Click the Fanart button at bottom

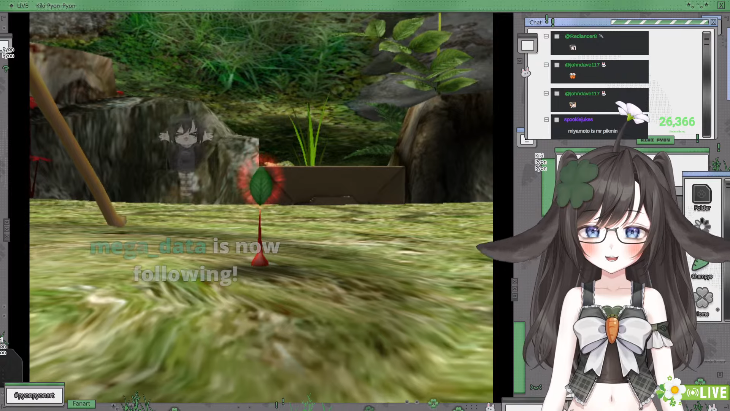point(81,404)
